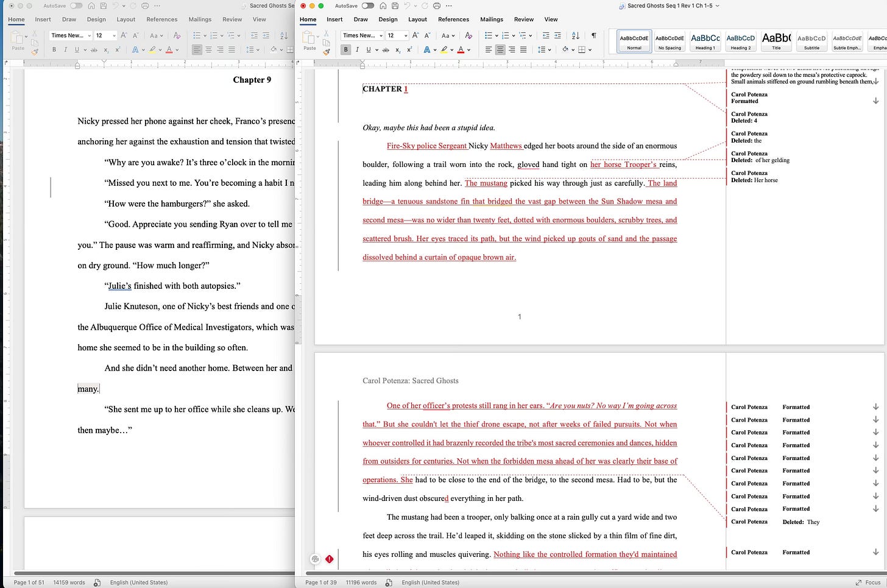Increase indent in front window ribbon
This screenshot has height=588, width=887.
tap(557, 35)
